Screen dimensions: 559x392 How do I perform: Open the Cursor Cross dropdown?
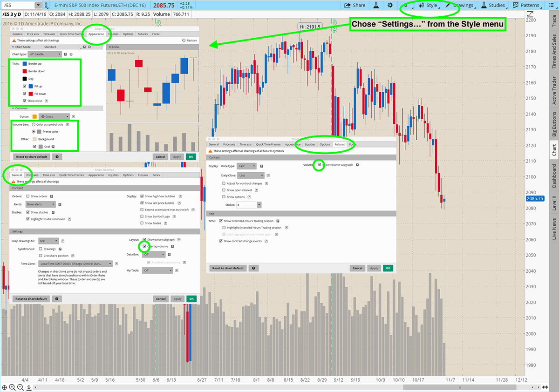tap(55, 116)
